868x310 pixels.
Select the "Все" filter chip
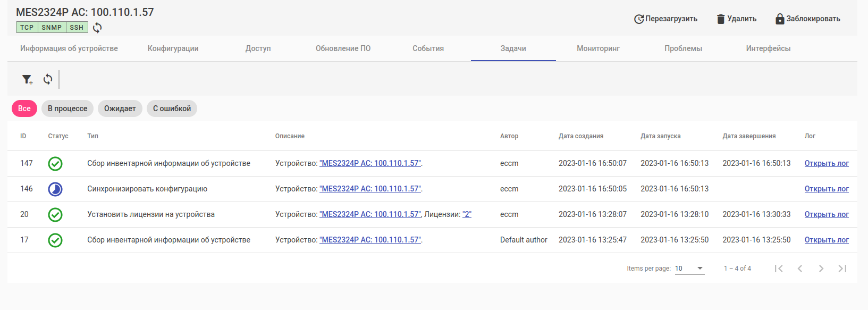[24, 108]
